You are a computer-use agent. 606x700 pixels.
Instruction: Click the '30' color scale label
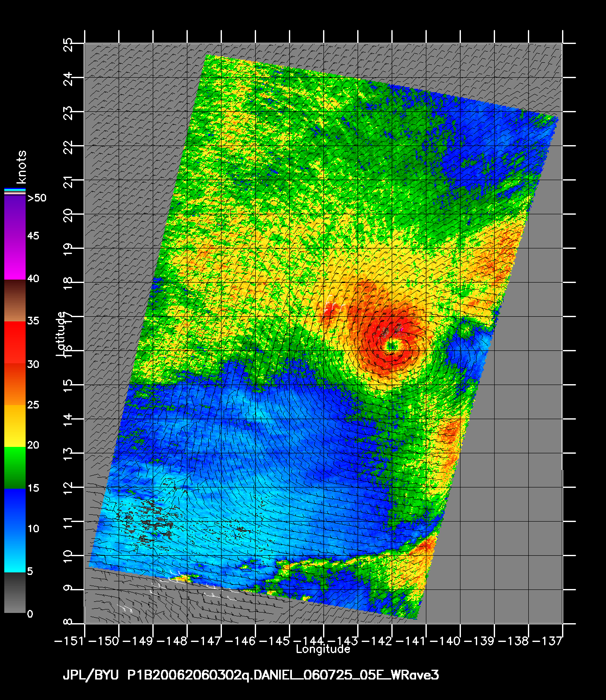33,364
